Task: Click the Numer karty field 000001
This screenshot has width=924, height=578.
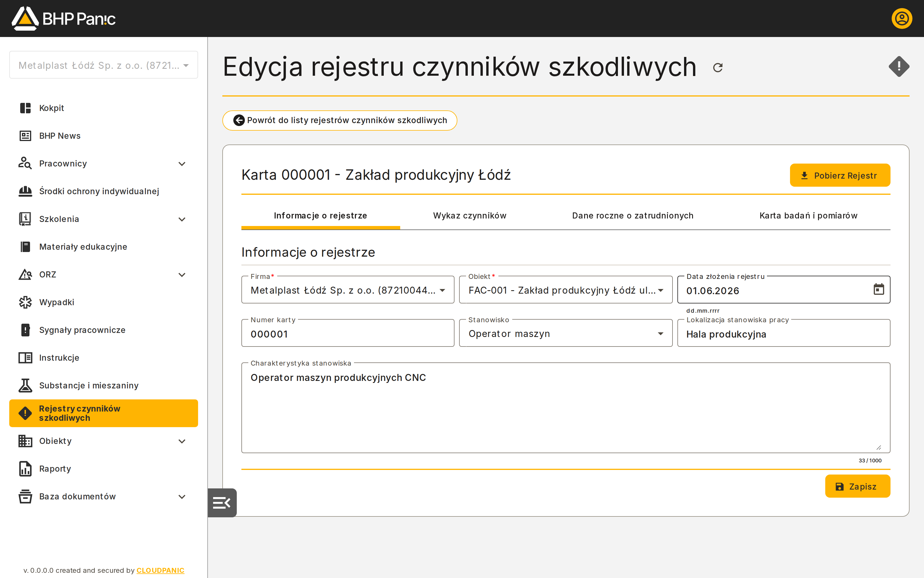Action: tap(348, 333)
